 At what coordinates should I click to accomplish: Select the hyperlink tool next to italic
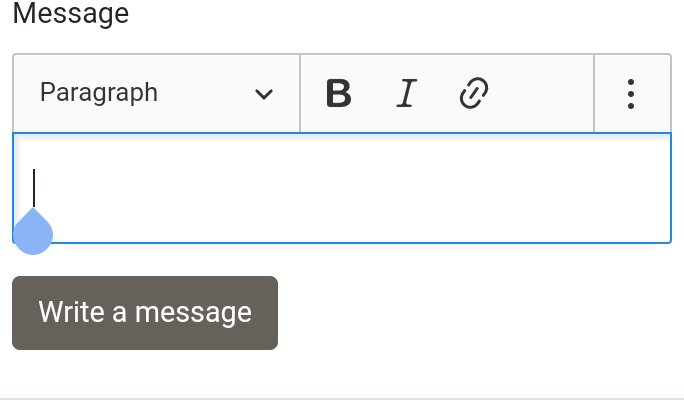tap(472, 94)
